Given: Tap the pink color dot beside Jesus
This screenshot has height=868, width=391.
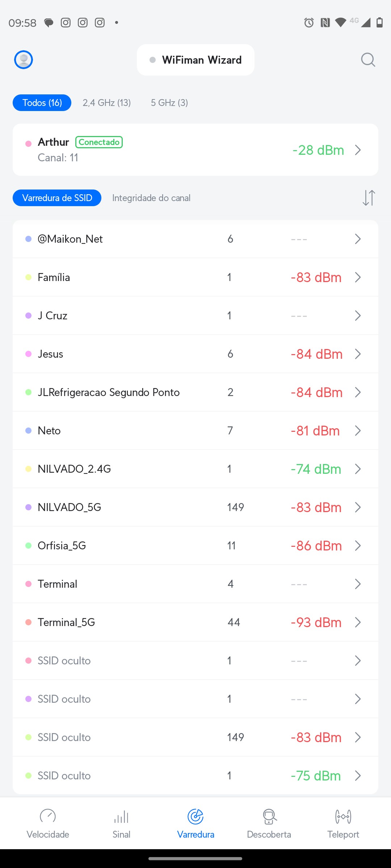Looking at the screenshot, I should pos(28,354).
